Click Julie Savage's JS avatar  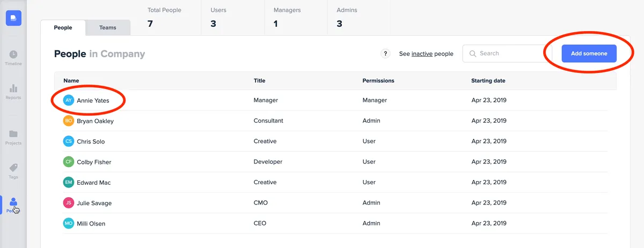(x=68, y=203)
